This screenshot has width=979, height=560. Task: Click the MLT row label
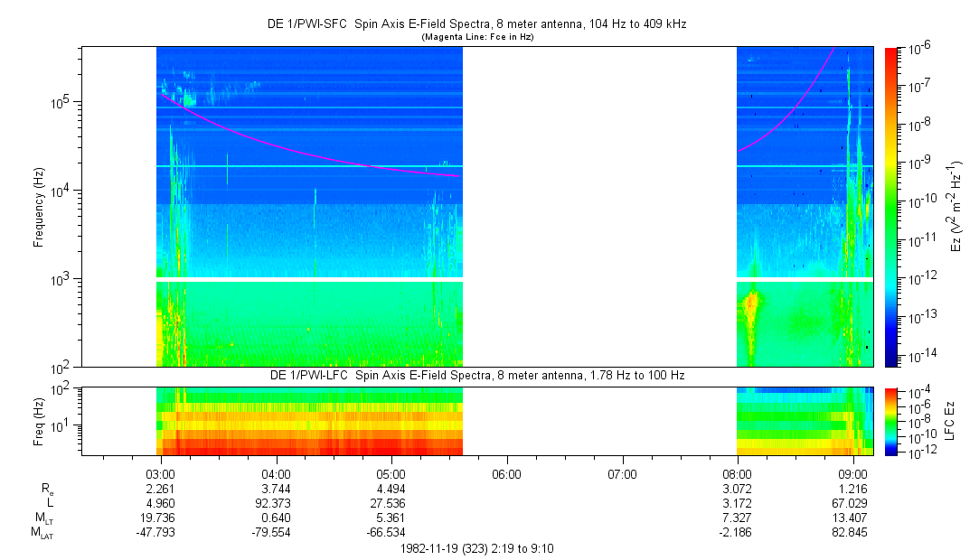click(x=44, y=518)
